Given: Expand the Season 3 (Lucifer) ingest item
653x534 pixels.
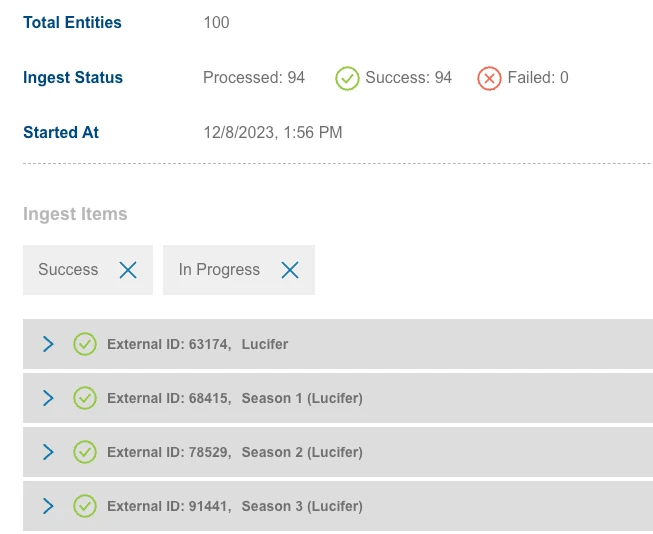Looking at the screenshot, I should 48,506.
